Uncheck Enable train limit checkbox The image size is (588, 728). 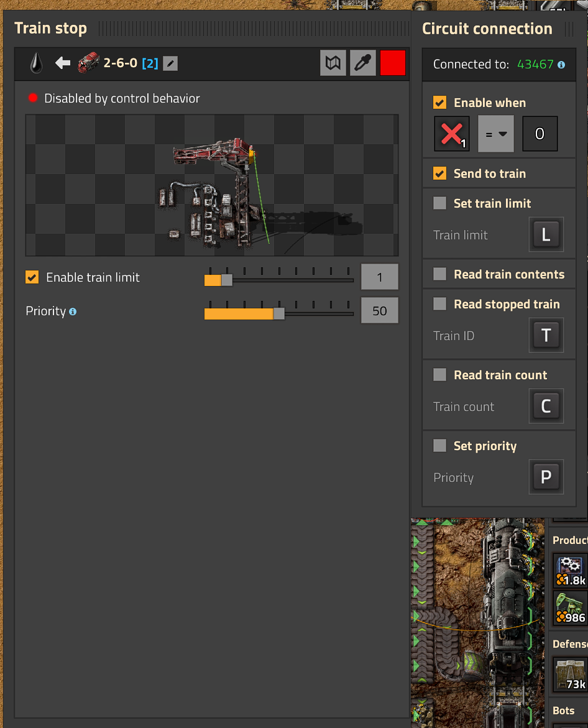(32, 277)
